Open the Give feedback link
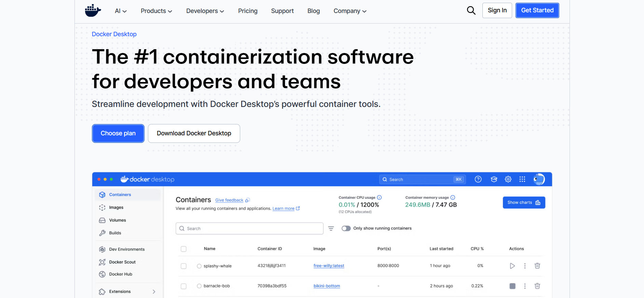The width and height of the screenshot is (644, 298). click(229, 200)
